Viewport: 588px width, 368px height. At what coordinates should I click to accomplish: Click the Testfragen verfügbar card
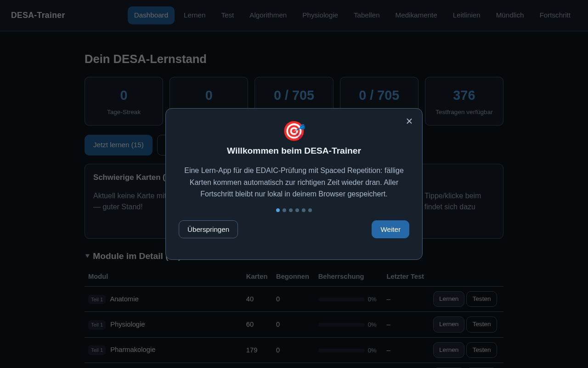[x=464, y=101]
